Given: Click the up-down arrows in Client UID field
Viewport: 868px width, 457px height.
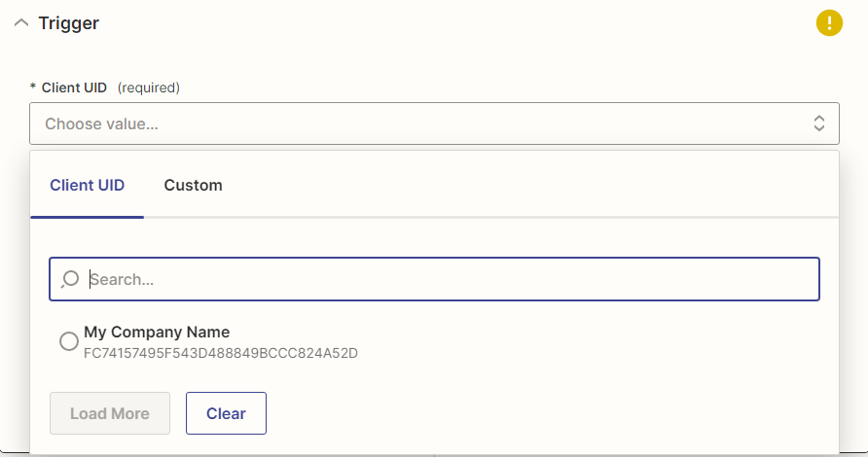Looking at the screenshot, I should (x=819, y=123).
